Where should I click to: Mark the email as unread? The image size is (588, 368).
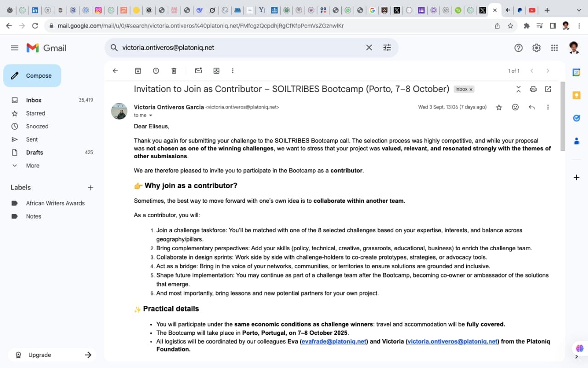tap(198, 71)
